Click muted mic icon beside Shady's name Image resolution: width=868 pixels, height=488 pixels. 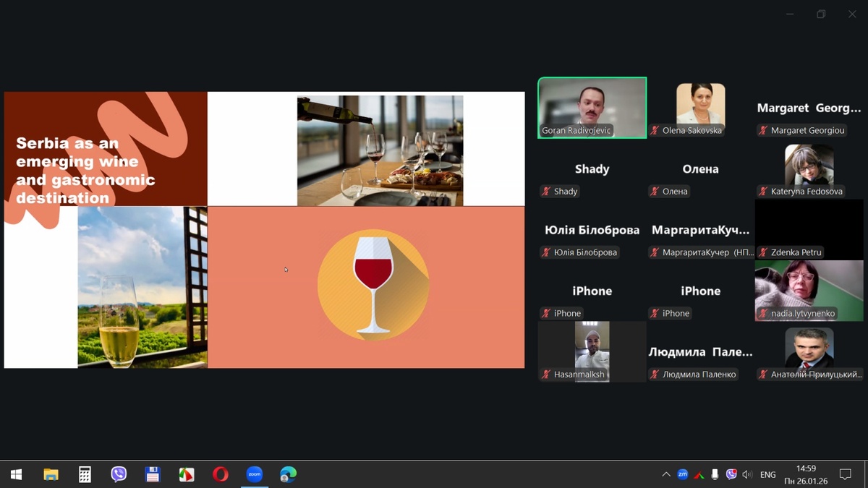pos(546,192)
